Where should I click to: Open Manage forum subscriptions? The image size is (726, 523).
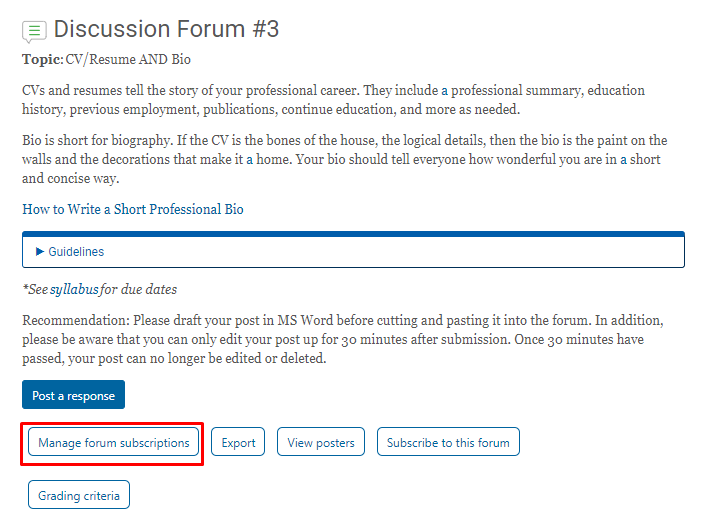(x=113, y=442)
